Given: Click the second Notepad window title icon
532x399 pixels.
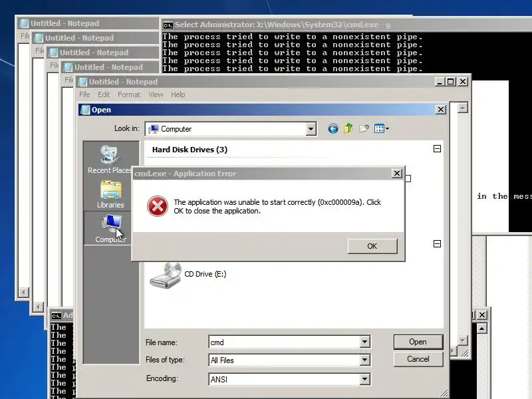Looking at the screenshot, I should pyautogui.click(x=39, y=38).
